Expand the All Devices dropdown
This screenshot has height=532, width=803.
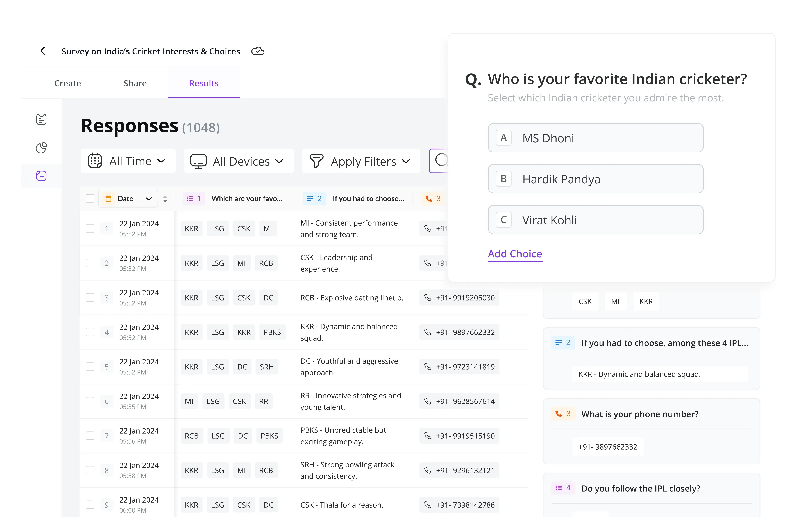pyautogui.click(x=238, y=161)
